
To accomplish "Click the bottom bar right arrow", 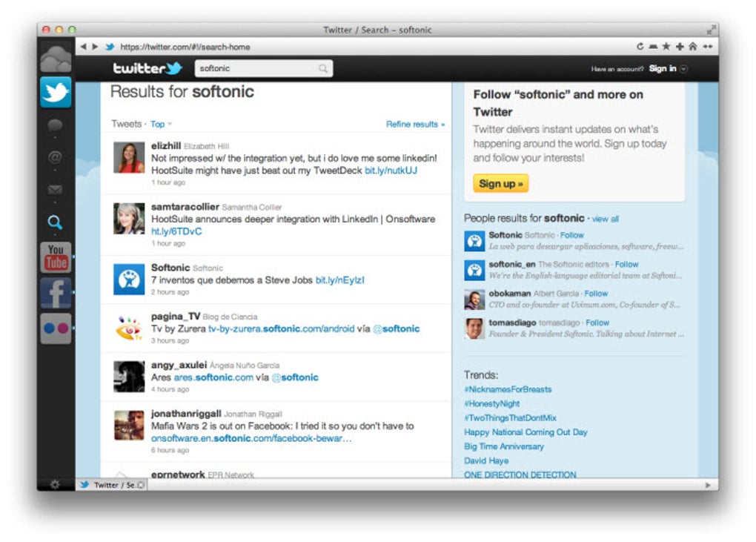I will 708,485.
